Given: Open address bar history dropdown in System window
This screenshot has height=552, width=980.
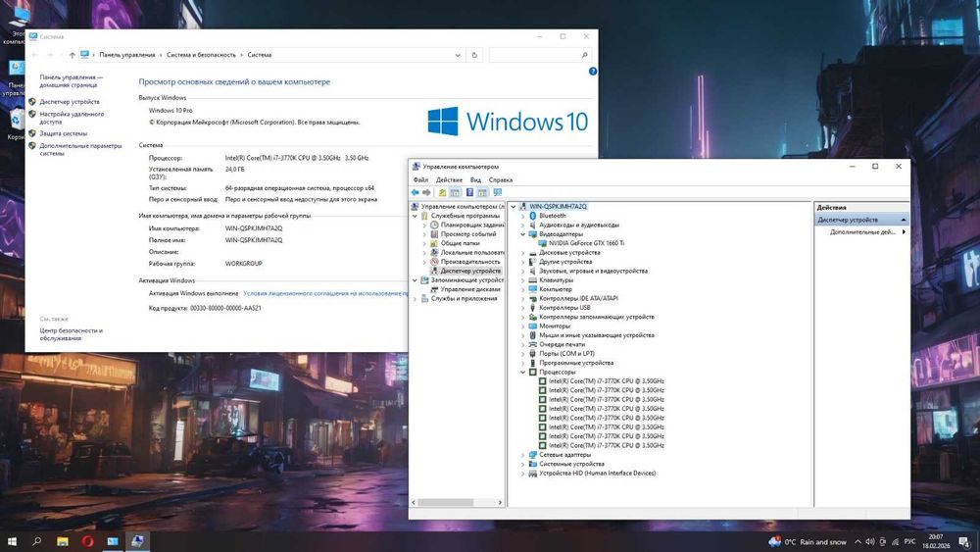Looking at the screenshot, I should (x=458, y=55).
